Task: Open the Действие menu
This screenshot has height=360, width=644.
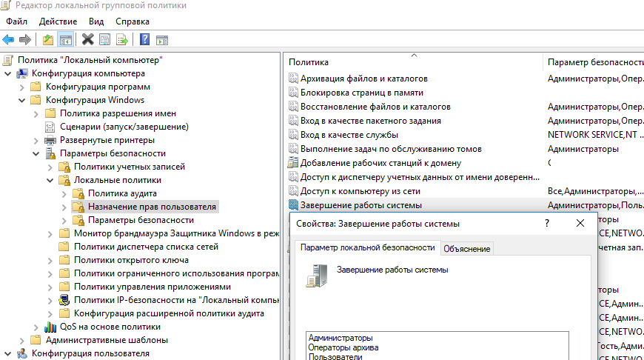Action: (57, 22)
